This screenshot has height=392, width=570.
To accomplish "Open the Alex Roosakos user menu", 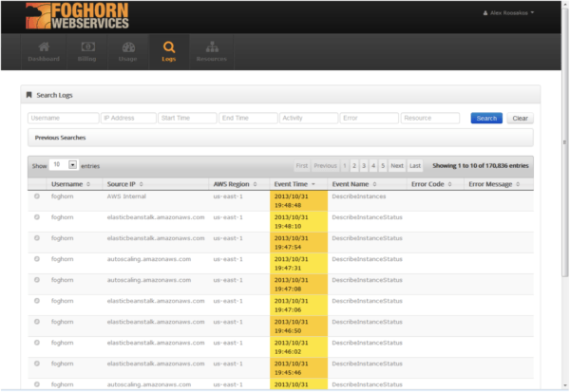I will click(x=509, y=13).
